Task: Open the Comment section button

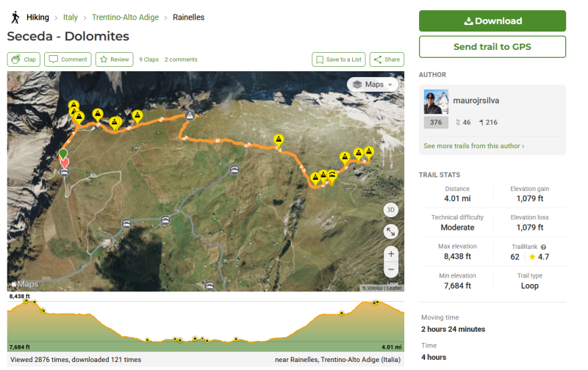Action: point(68,59)
